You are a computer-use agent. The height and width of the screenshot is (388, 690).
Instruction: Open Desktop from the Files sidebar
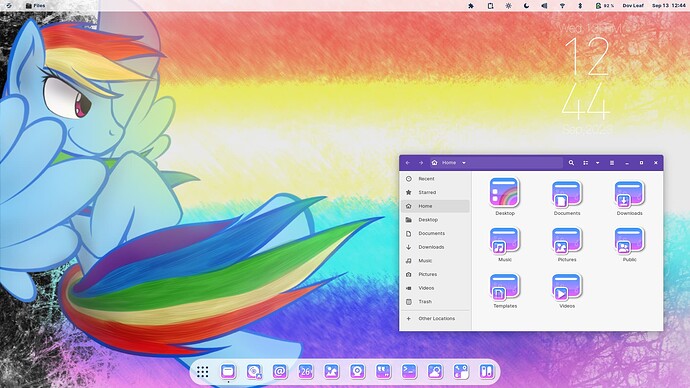[x=435, y=220]
